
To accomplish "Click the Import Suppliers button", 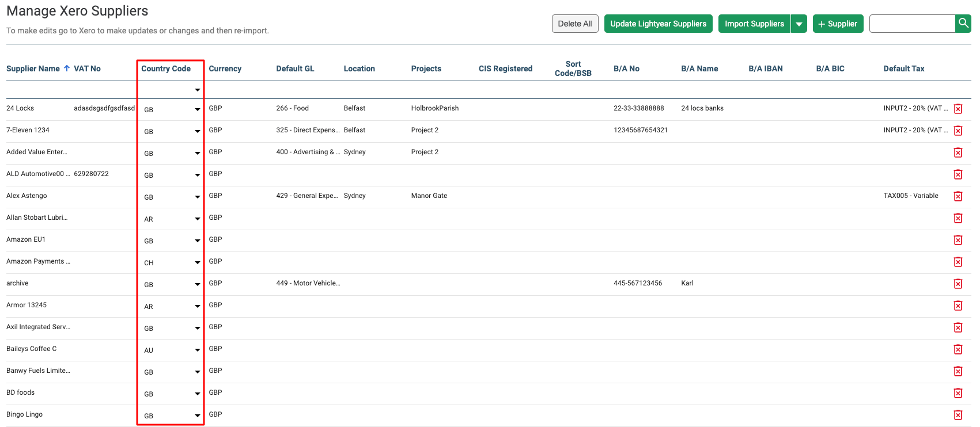I will click(754, 24).
